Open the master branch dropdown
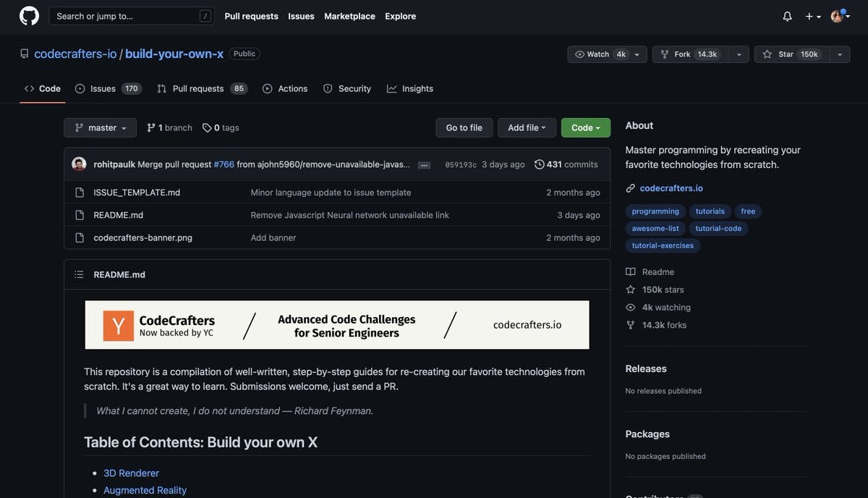Viewport: 868px width, 498px height. click(100, 128)
